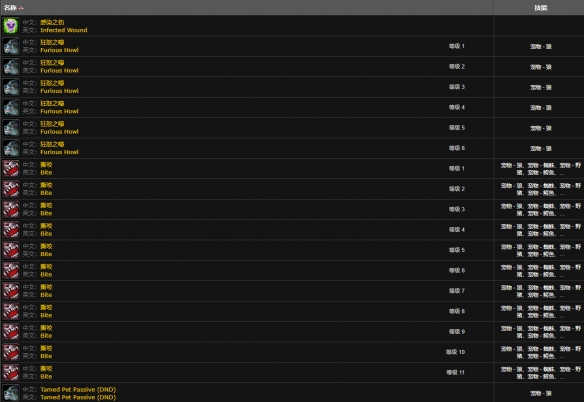Select the Bite rank 9 table row
Image resolution: width=584 pixels, height=402 pixels.
pyautogui.click(x=292, y=332)
